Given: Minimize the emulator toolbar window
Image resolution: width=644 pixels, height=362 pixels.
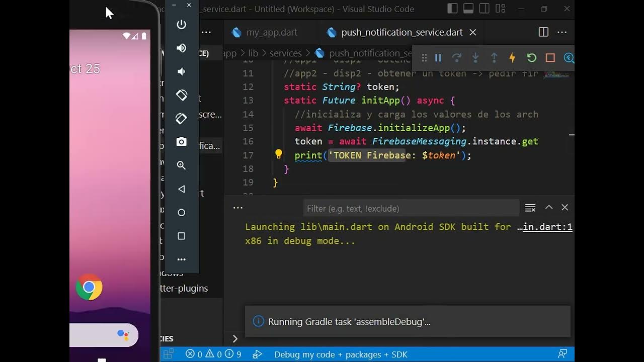Looking at the screenshot, I should [x=174, y=5].
